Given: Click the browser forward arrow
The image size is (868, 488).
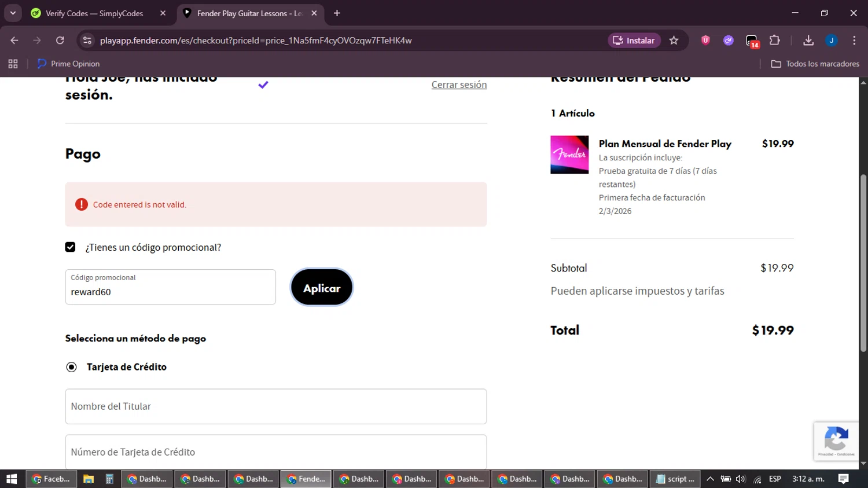Looking at the screenshot, I should [x=37, y=41].
